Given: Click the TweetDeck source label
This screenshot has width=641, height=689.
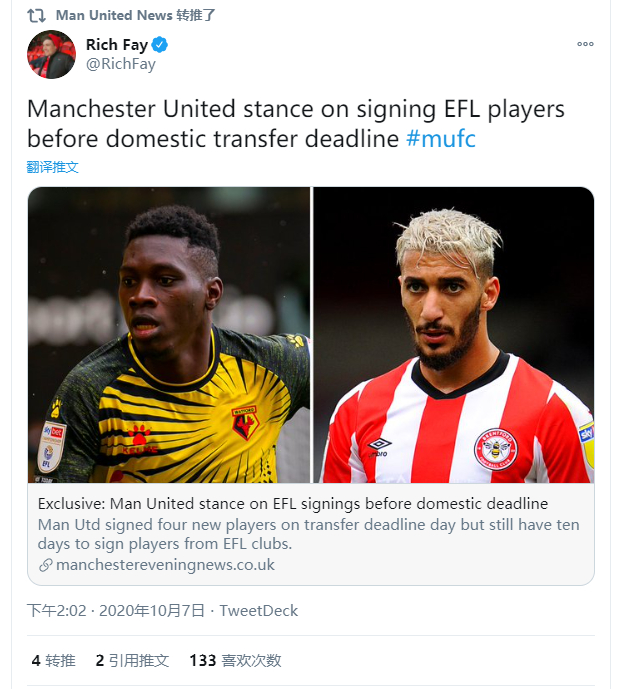Looking at the screenshot, I should coord(259,611).
